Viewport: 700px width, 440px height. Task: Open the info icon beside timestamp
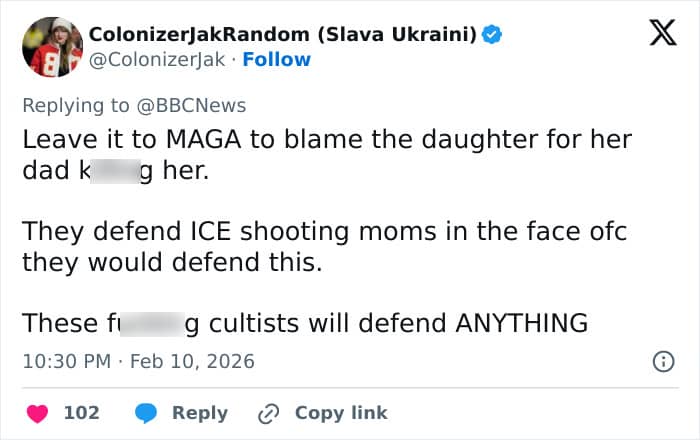[662, 362]
